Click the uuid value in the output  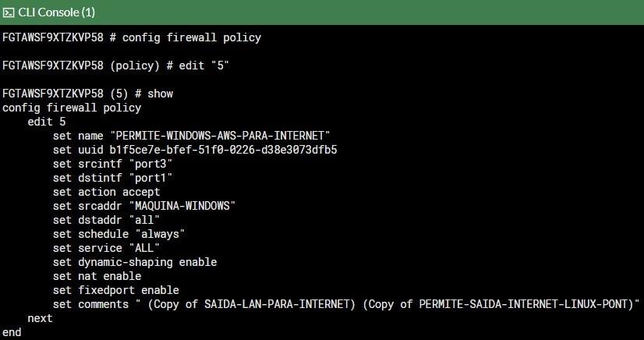(223, 150)
